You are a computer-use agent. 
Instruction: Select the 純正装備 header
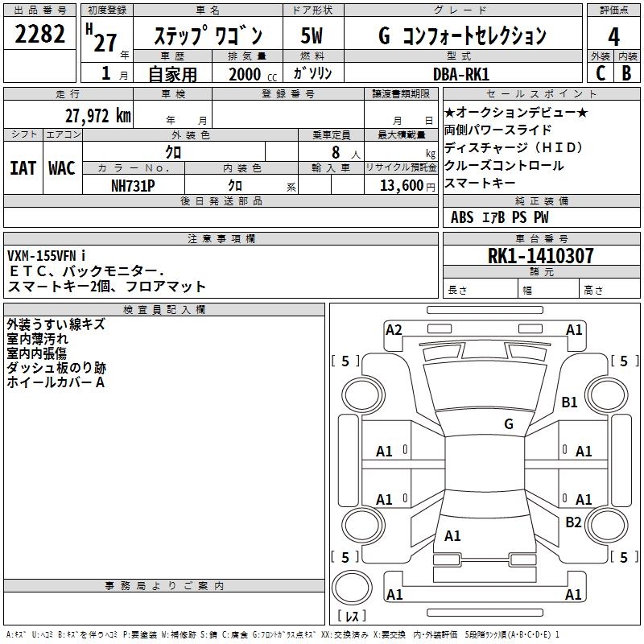(541, 200)
